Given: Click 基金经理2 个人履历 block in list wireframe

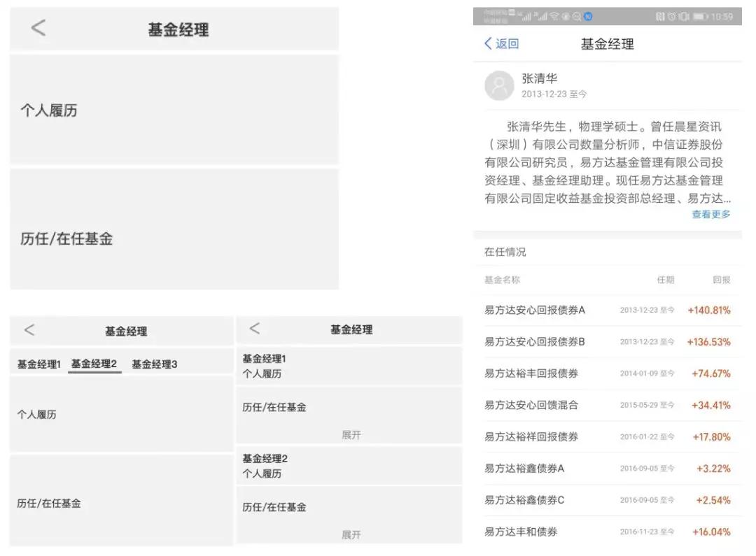Looking at the screenshot, I should 349,465.
